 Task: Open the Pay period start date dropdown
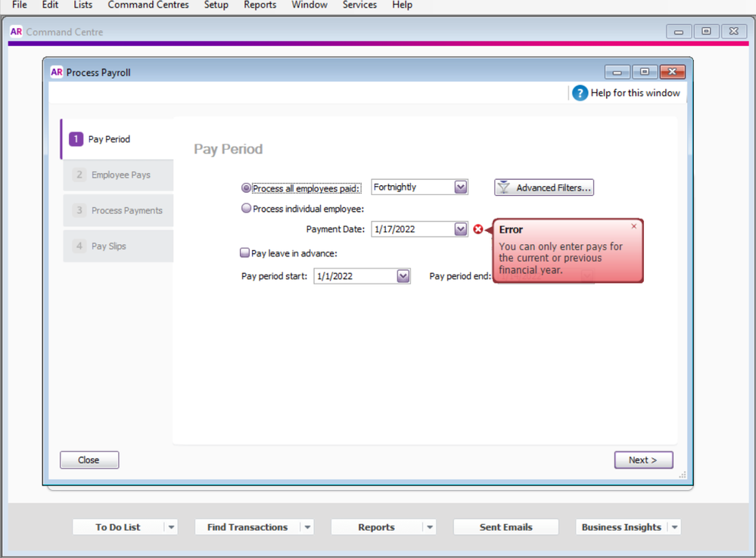[x=403, y=276]
